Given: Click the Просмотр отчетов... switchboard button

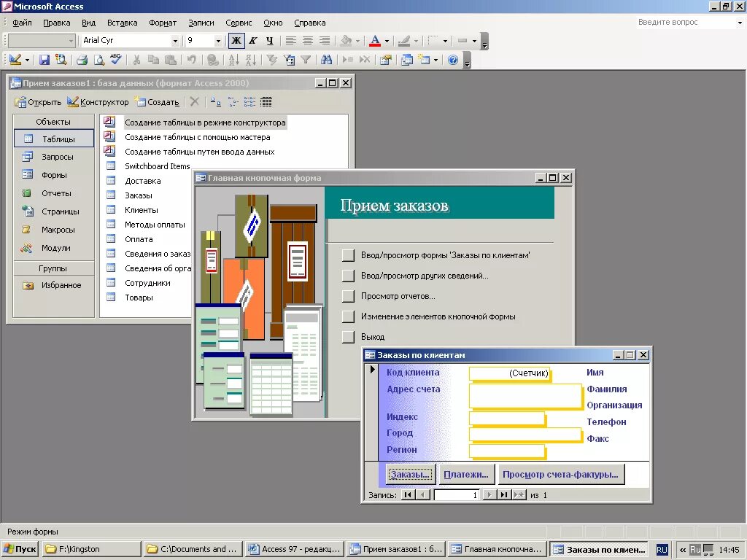Looking at the screenshot, I should point(348,296).
